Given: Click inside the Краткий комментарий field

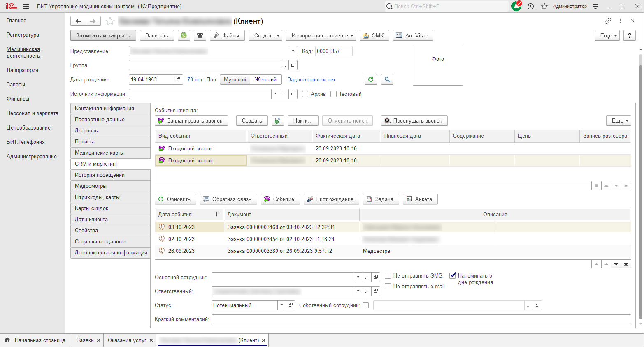Looking at the screenshot, I should pyautogui.click(x=421, y=319).
